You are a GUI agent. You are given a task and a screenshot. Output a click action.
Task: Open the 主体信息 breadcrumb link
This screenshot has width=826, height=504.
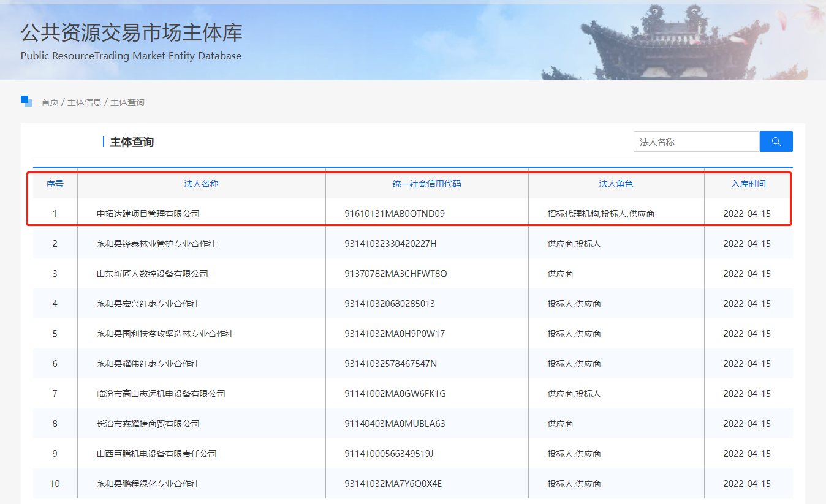(84, 102)
